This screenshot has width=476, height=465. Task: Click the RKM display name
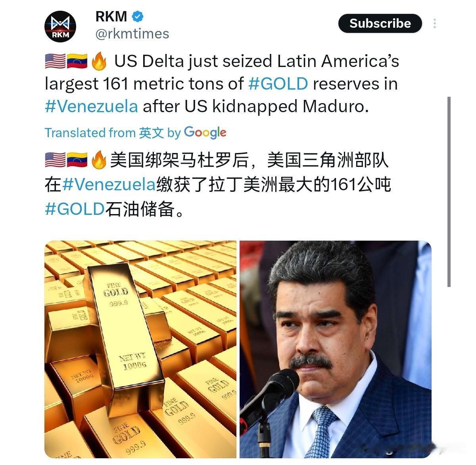pos(111,16)
